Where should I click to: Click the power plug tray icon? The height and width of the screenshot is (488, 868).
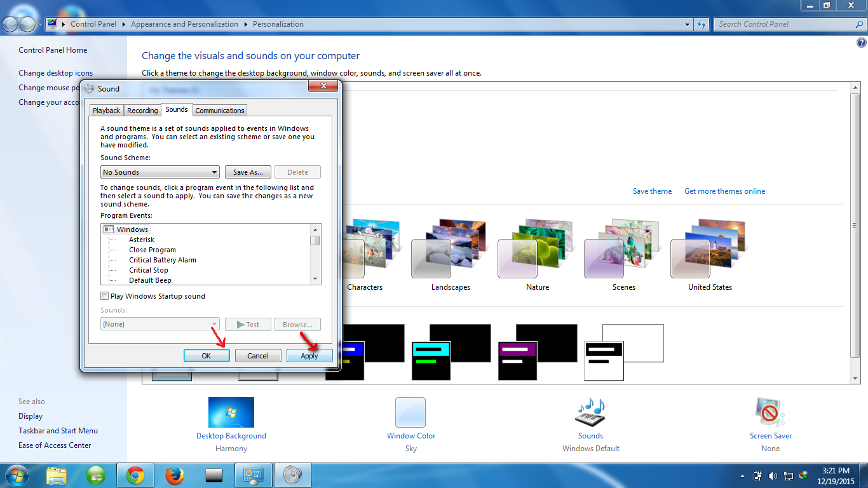pos(757,475)
